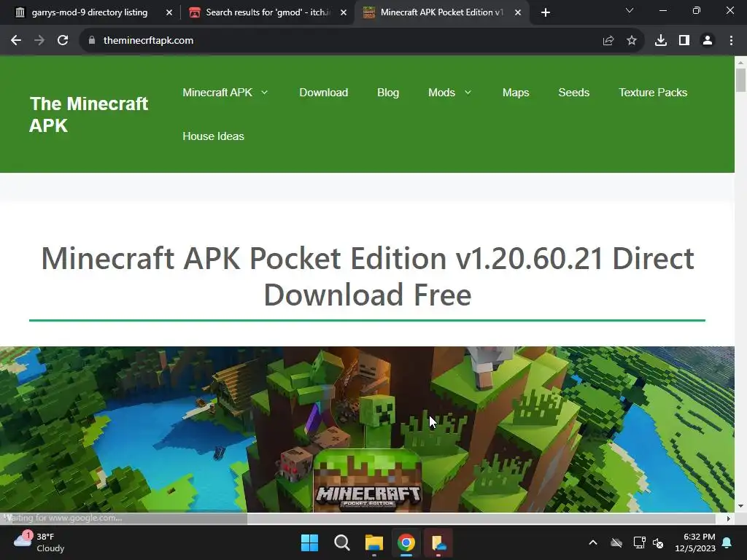Open the weather widget showing 38°F

coord(39,542)
